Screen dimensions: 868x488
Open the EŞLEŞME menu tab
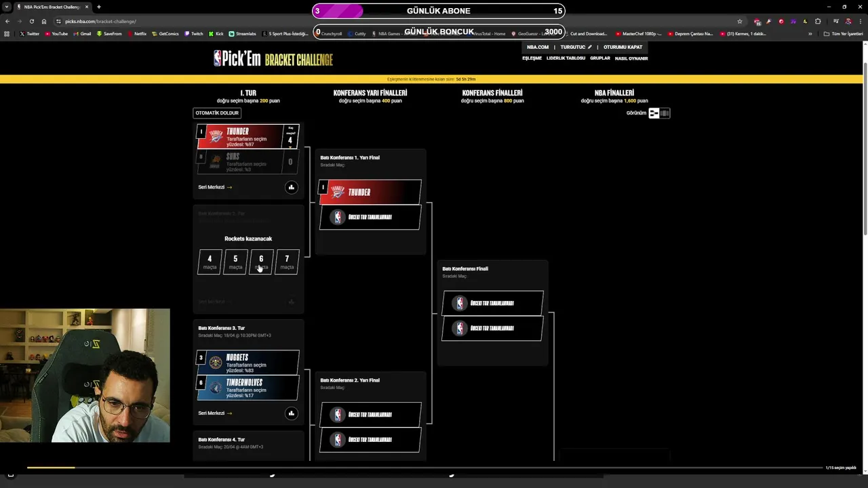pyautogui.click(x=532, y=58)
